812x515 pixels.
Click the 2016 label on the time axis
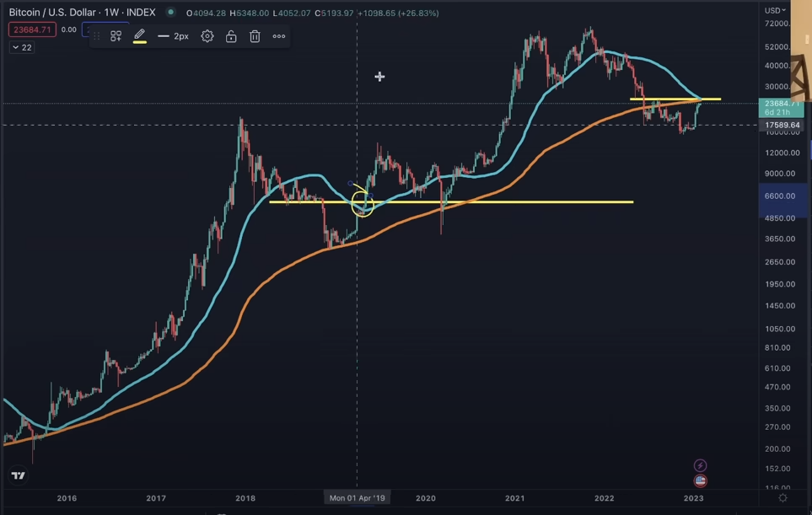tap(67, 498)
